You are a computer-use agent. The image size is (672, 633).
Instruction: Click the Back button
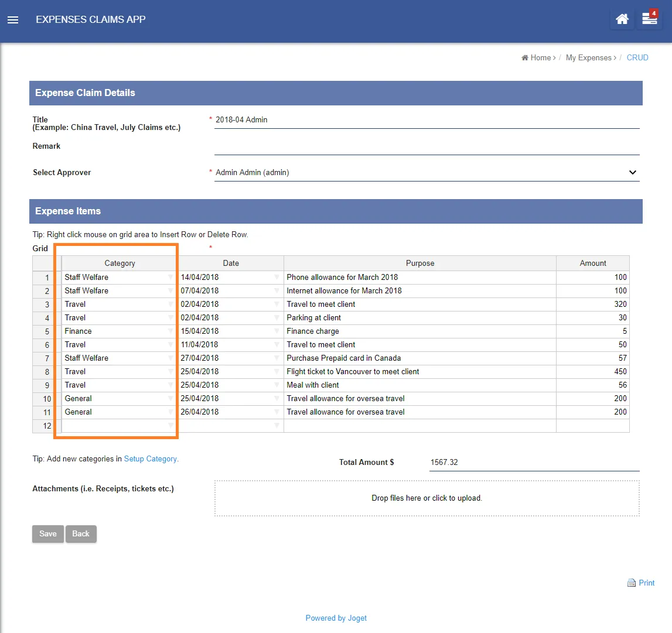(x=81, y=533)
